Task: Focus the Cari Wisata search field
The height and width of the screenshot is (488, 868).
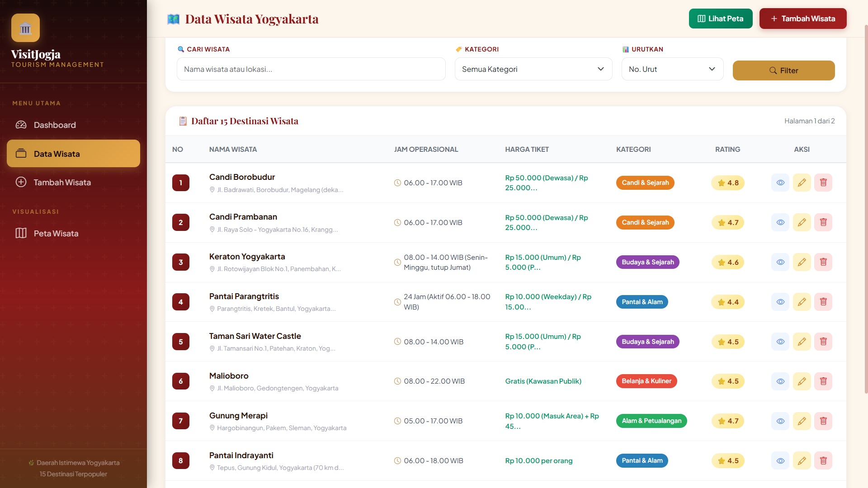Action: 311,69
